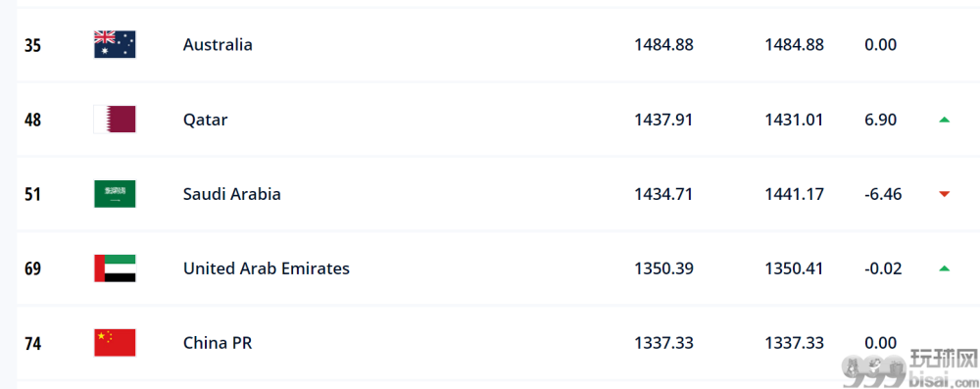Click the Qatar flag icon

point(115,119)
